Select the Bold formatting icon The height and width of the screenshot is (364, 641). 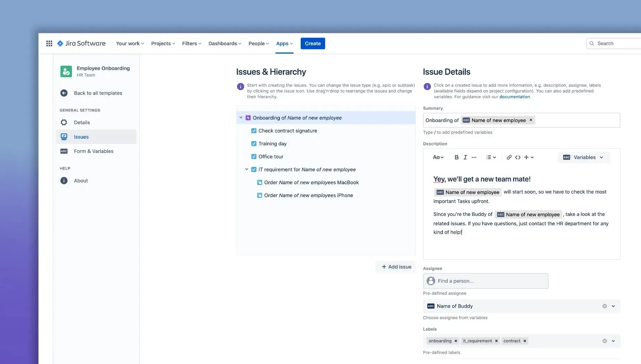click(456, 157)
